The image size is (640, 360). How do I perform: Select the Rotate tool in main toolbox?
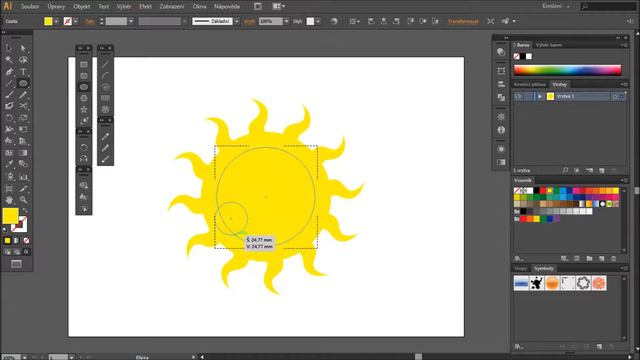pyautogui.click(x=9, y=118)
